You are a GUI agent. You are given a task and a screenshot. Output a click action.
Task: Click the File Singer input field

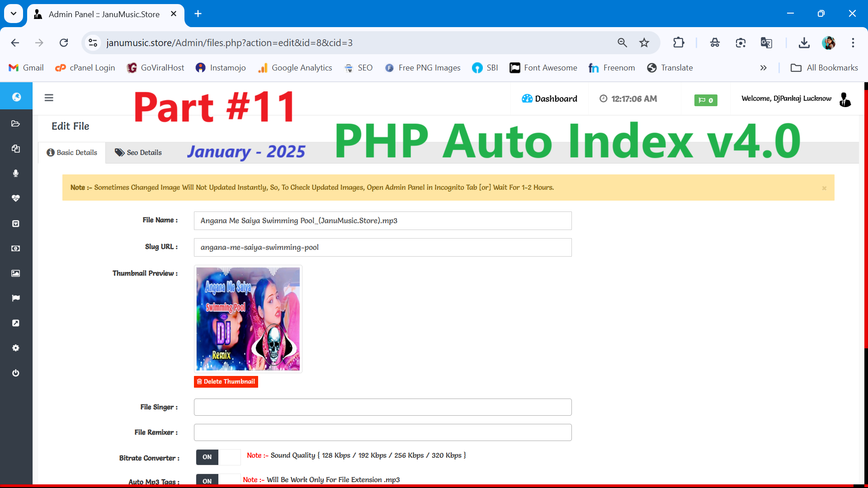382,407
